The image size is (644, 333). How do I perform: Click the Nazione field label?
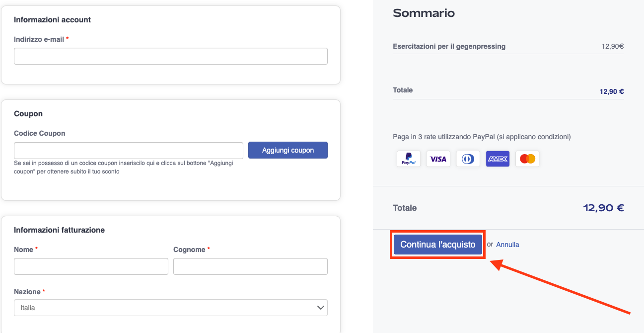click(27, 292)
